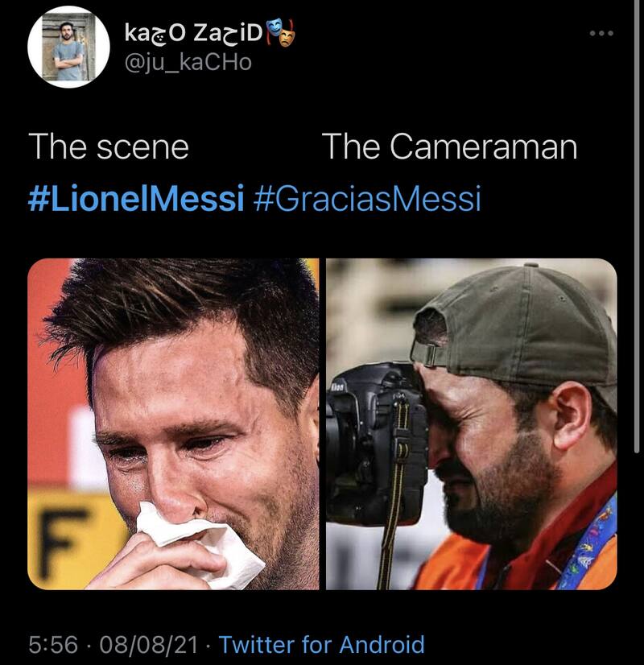The image size is (644, 665).
Task: Open the Twitter for Android source link
Action: [x=321, y=644]
